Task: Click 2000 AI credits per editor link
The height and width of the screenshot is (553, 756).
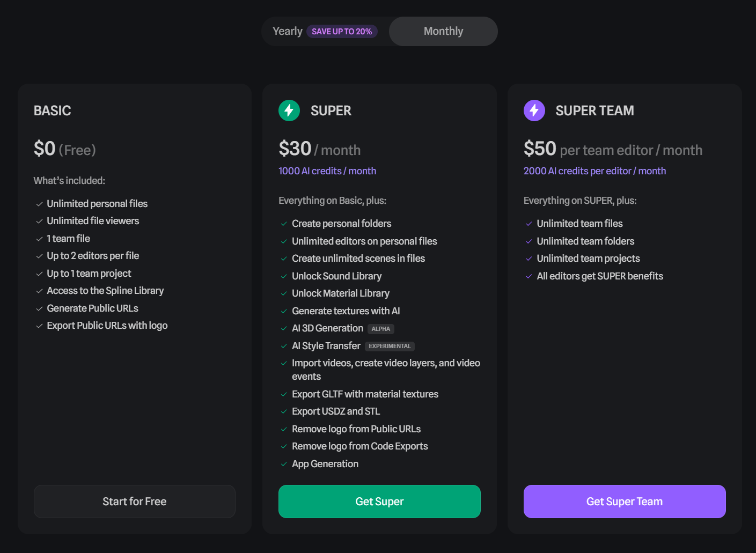Action: 594,171
